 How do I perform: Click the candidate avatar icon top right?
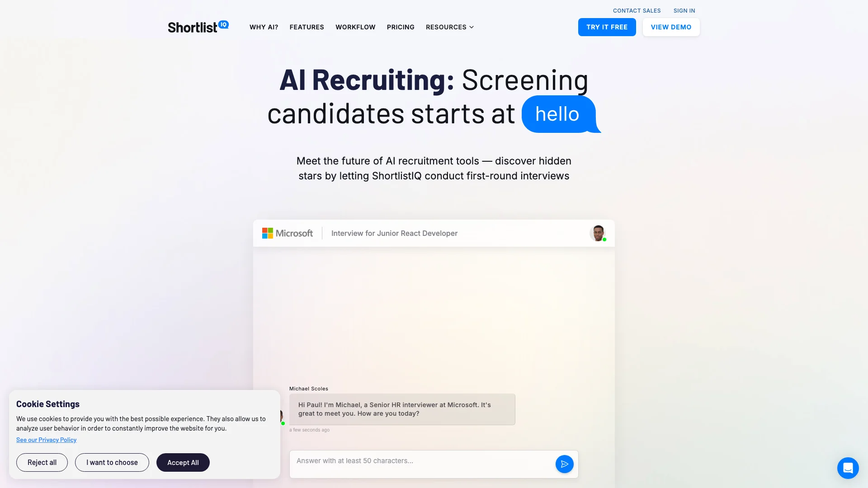coord(597,233)
